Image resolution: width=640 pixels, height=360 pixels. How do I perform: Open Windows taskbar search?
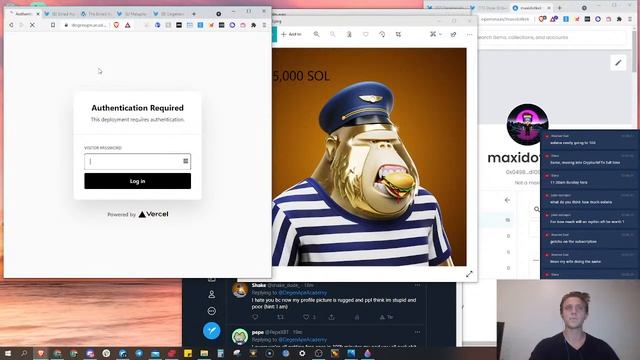click(x=24, y=353)
